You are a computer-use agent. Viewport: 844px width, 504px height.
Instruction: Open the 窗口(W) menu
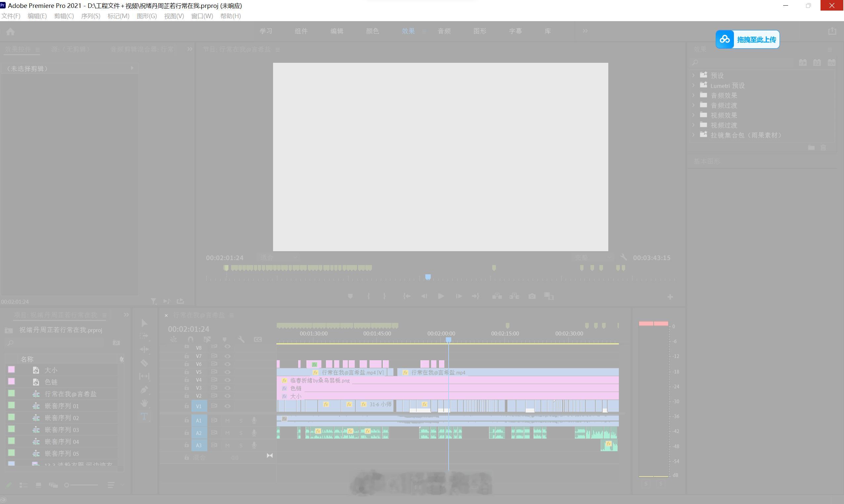pos(202,16)
